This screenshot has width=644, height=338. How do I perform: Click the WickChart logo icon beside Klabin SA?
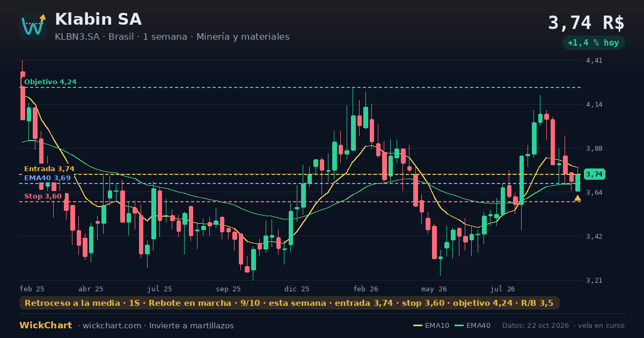pos(33,26)
